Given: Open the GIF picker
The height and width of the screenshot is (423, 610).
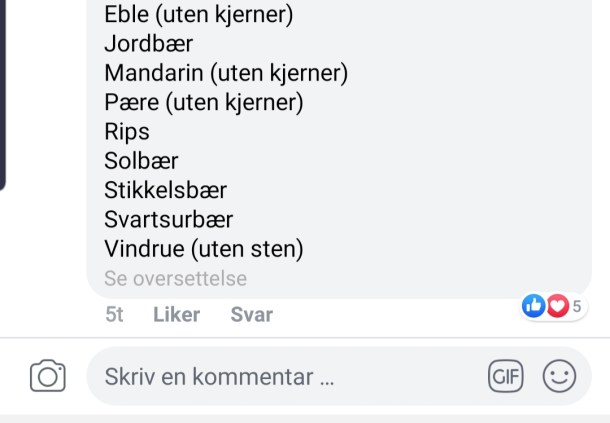Looking at the screenshot, I should (505, 376).
